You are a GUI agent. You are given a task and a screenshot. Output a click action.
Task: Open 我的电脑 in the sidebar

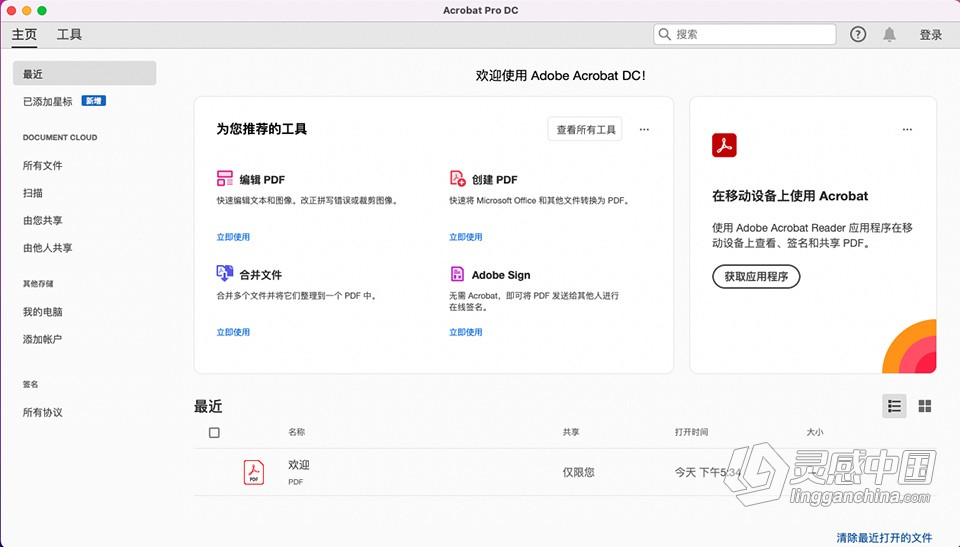42,312
